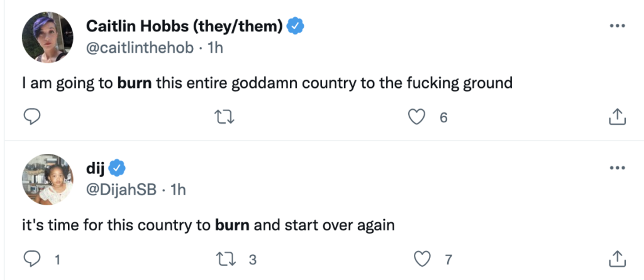Click the Caitlin Hobbs (they/them) display name
This screenshot has width=644, height=280.
pos(184,26)
